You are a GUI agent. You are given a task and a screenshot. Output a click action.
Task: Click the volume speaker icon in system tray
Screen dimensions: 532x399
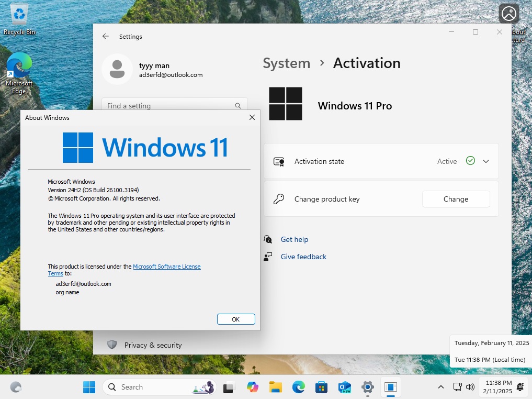tap(470, 387)
